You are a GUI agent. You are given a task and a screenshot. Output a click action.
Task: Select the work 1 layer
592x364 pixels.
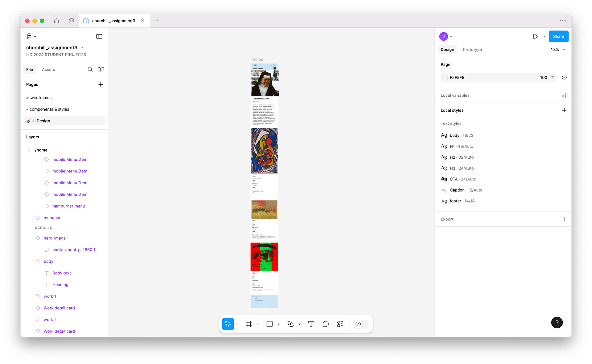click(x=50, y=296)
